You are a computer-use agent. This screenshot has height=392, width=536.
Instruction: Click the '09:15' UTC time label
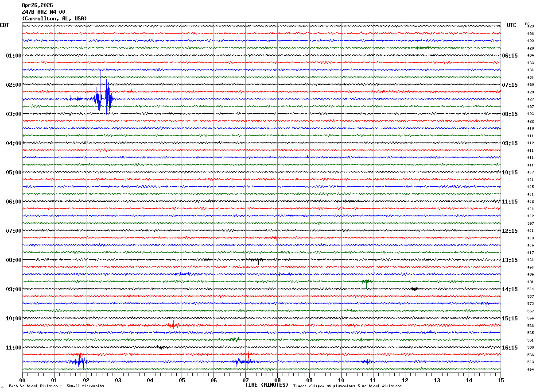click(x=510, y=143)
